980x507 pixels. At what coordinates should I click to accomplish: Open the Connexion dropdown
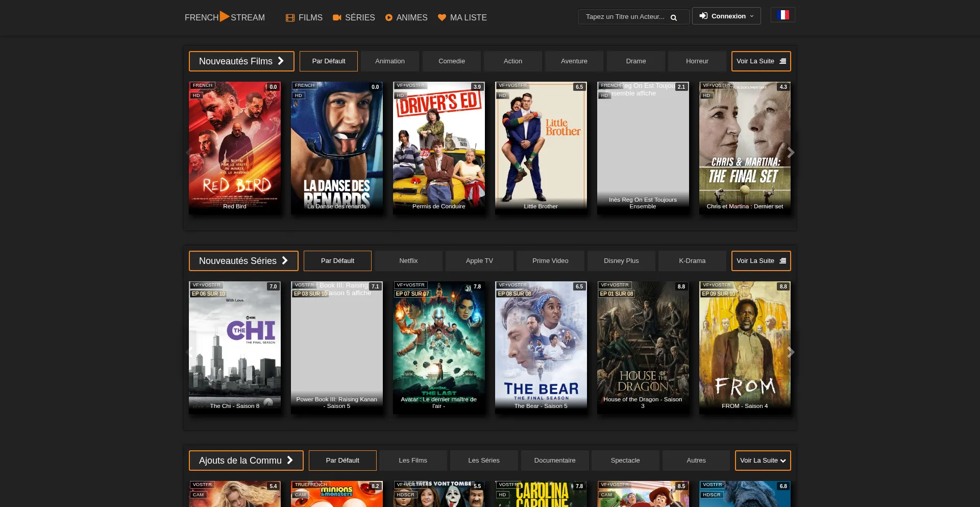pos(726,16)
